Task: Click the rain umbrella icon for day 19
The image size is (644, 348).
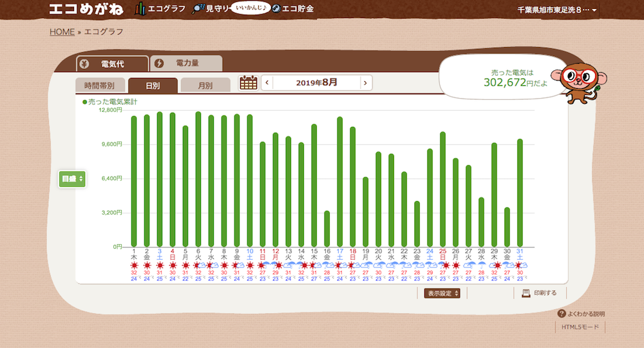Action: (x=366, y=266)
